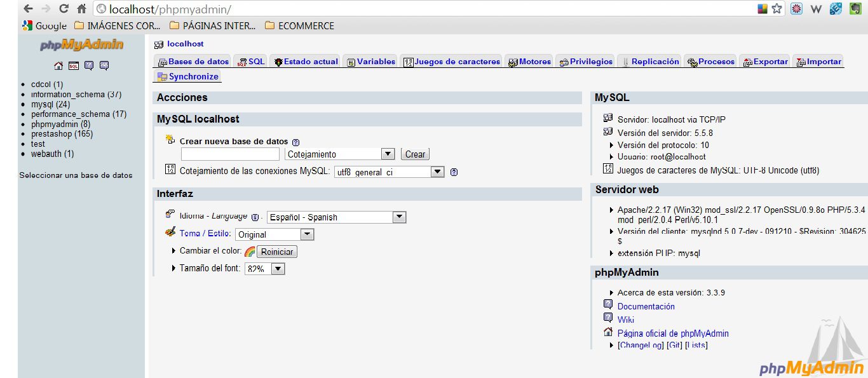Switch to the SQL tab
The height and width of the screenshot is (378, 868).
click(251, 62)
